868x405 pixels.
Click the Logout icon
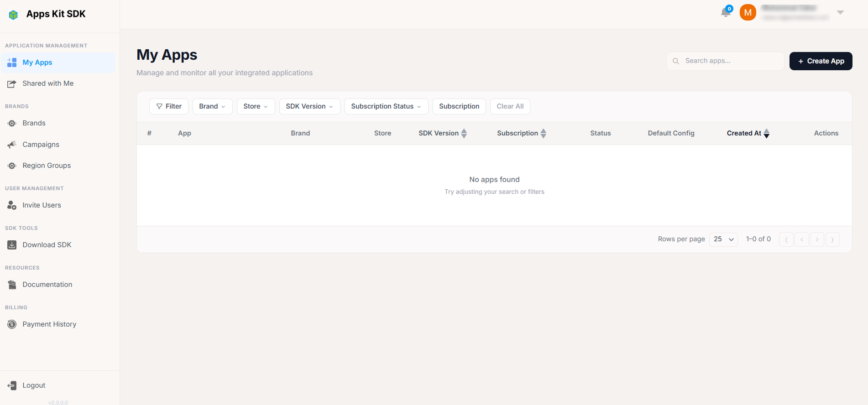(12, 385)
